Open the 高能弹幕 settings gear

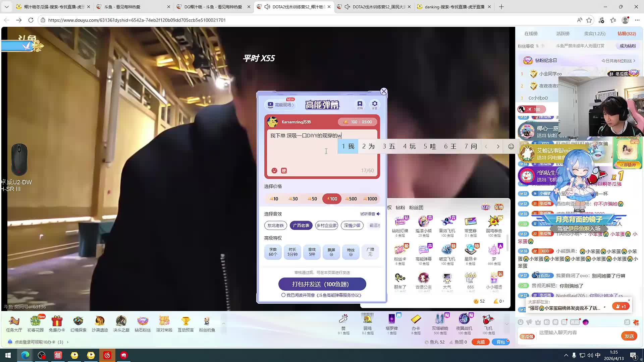coord(375,104)
